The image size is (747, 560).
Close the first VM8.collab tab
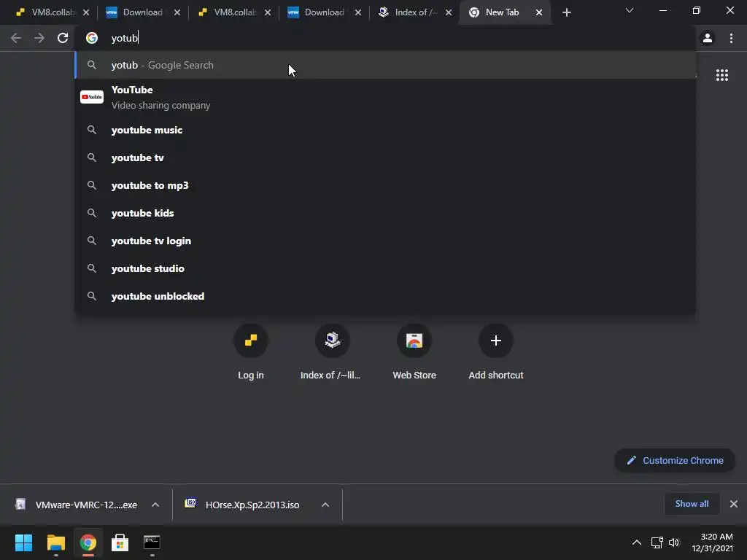pos(86,12)
